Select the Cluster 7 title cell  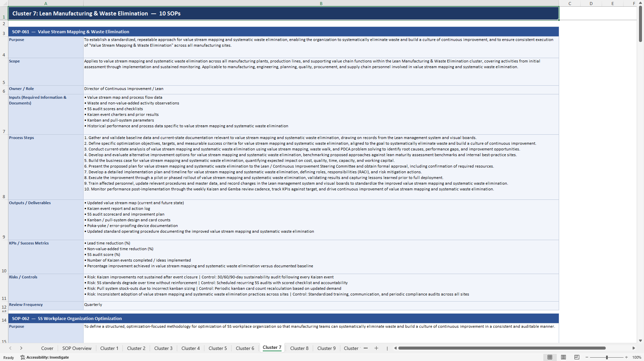pos(284,13)
